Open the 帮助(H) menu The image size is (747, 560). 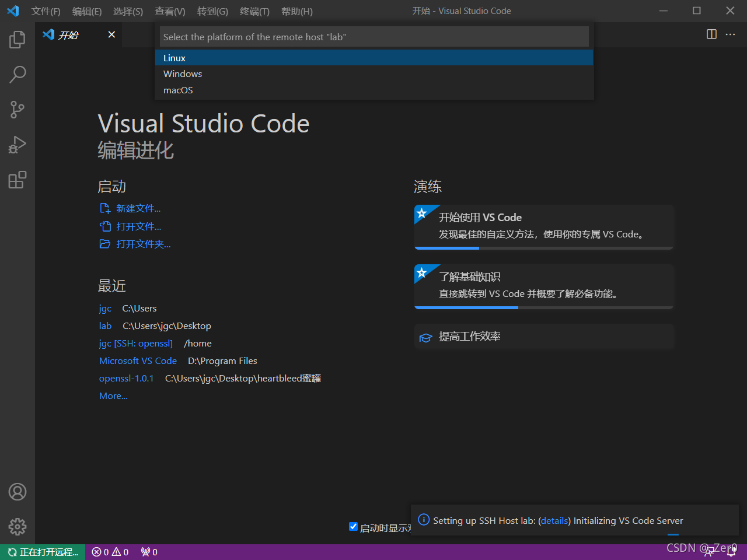[297, 11]
